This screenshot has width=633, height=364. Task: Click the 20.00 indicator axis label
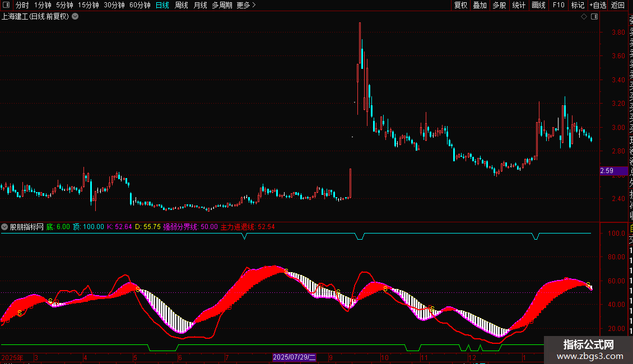click(616, 329)
